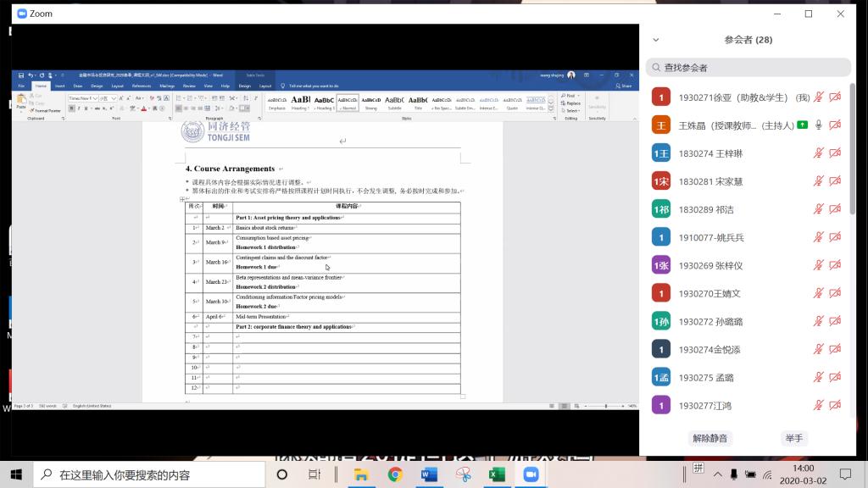Viewport: 868px width, 488px height.
Task: Click the Zoom icon in the taskbar
Action: point(531,474)
